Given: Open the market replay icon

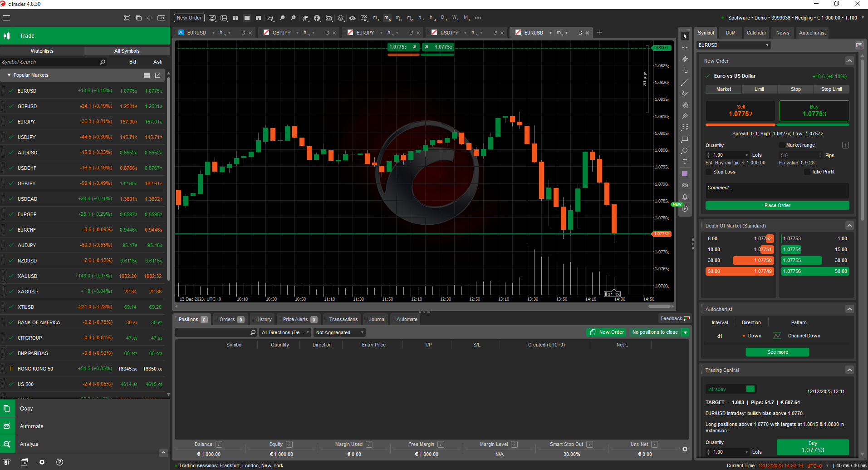Looking at the screenshot, I should pyautogui.click(x=685, y=209).
